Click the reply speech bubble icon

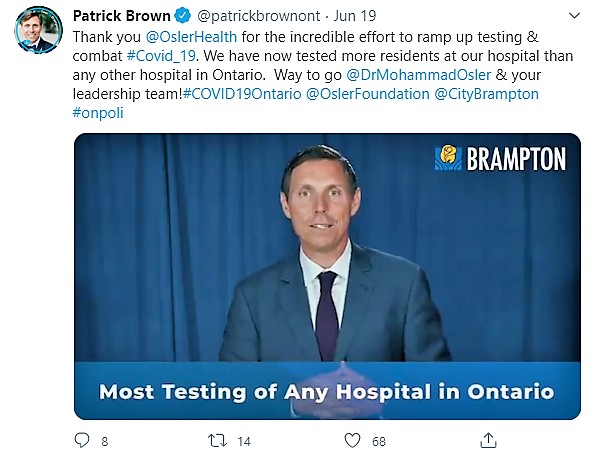tap(82, 440)
